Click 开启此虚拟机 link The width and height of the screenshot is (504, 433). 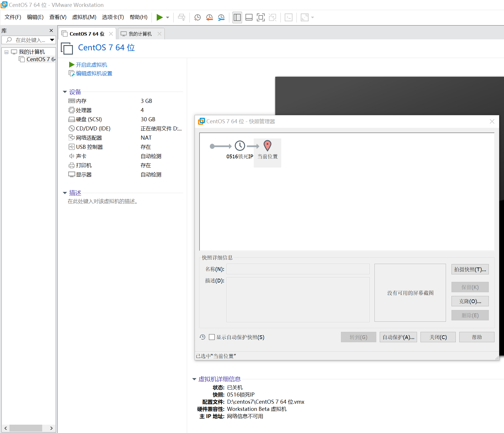point(91,65)
